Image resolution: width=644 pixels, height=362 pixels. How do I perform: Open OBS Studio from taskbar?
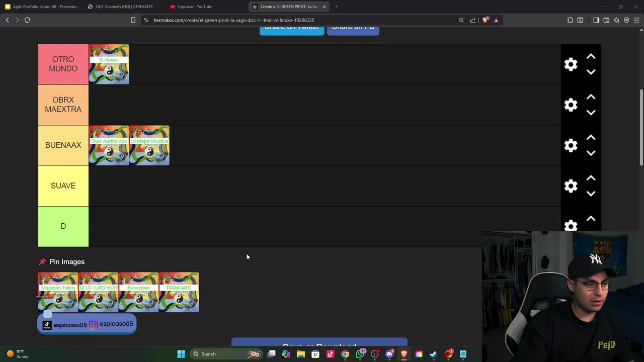coord(374,354)
